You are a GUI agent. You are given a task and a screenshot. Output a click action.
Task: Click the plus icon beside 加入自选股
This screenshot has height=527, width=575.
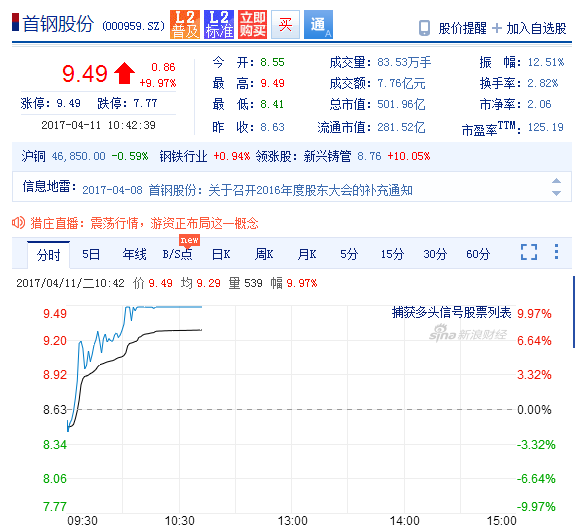(x=497, y=28)
